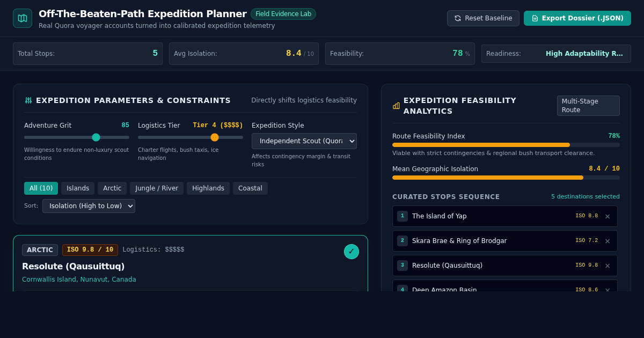The width and height of the screenshot is (644, 338).
Task: Click the map logo icon in header
Action: (x=23, y=18)
